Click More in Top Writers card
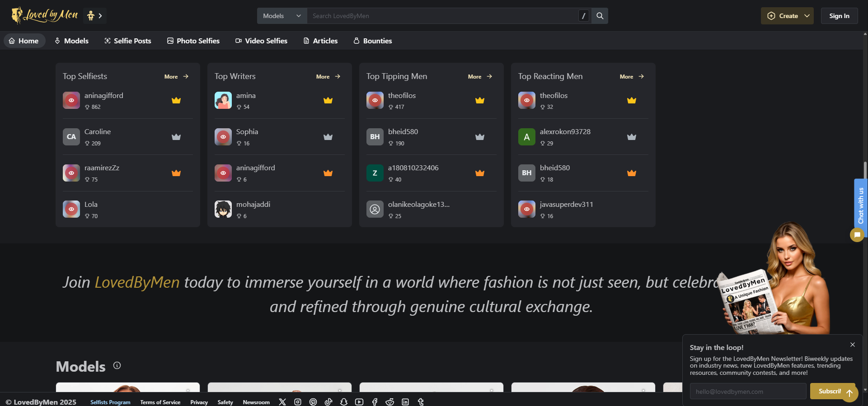This screenshot has height=406, width=868. 328,77
